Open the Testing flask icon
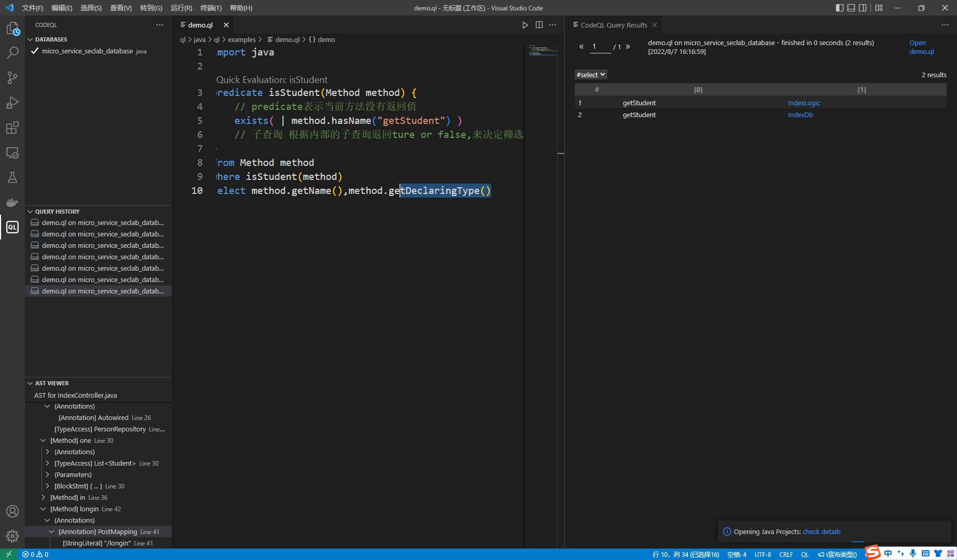This screenshot has width=957, height=560. (x=12, y=177)
